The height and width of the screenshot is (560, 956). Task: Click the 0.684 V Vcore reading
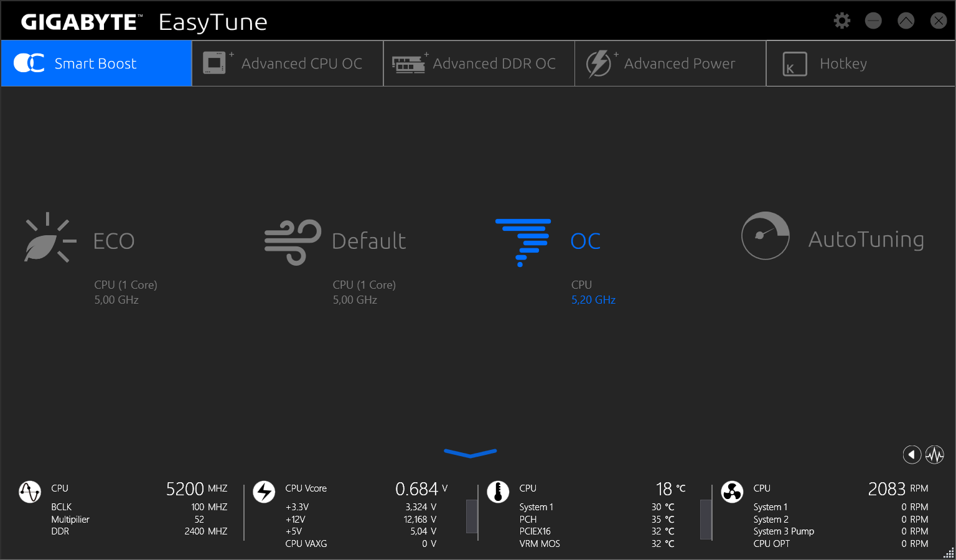tap(421, 489)
